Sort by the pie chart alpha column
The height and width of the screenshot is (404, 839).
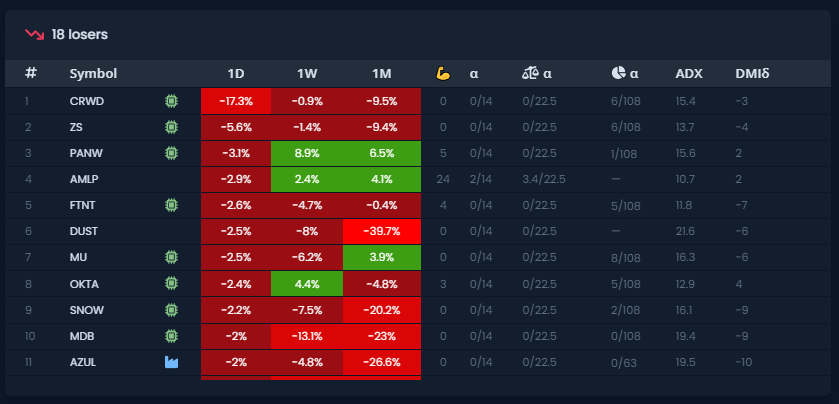(x=625, y=74)
